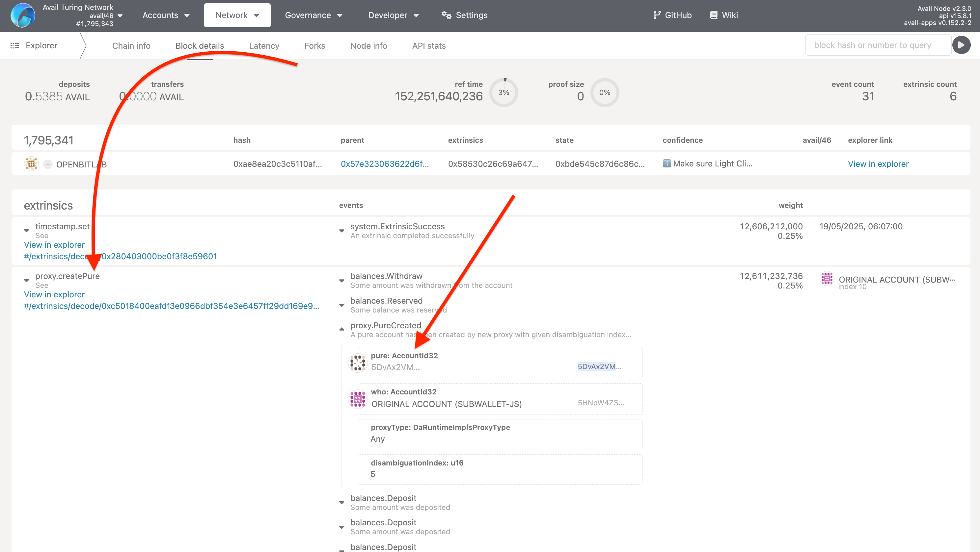
Task: Click the query submit arrow beside the search field
Action: (x=962, y=45)
